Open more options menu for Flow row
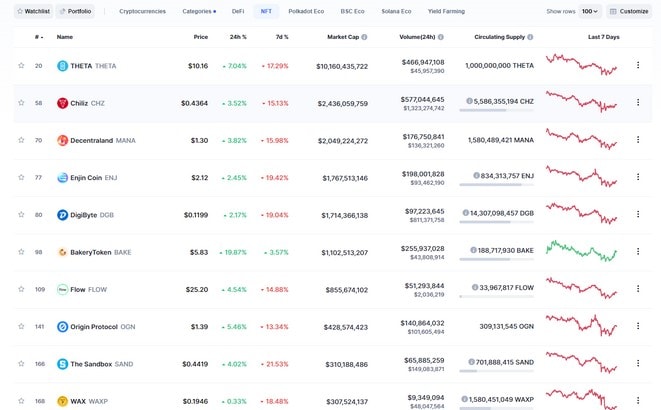The width and height of the screenshot is (661, 410). pyautogui.click(x=638, y=289)
